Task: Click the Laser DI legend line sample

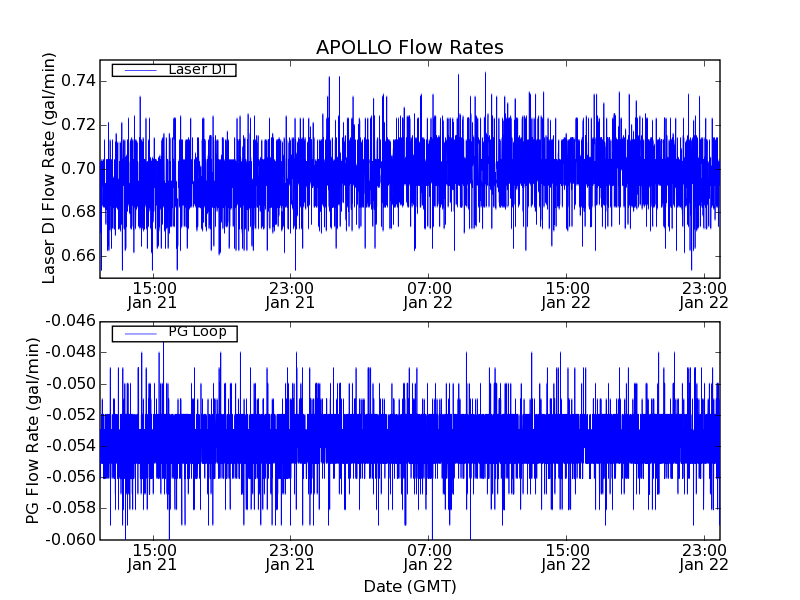Action: (x=140, y=70)
